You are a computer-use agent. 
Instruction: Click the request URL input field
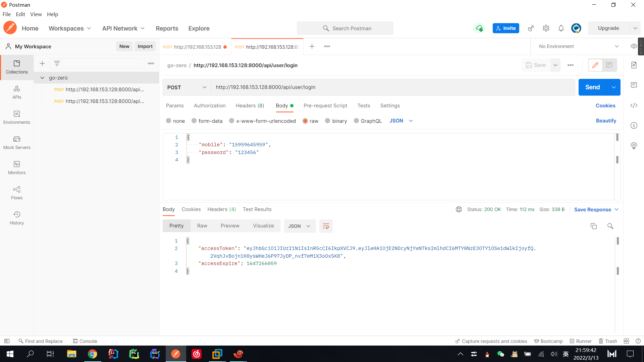tap(393, 87)
